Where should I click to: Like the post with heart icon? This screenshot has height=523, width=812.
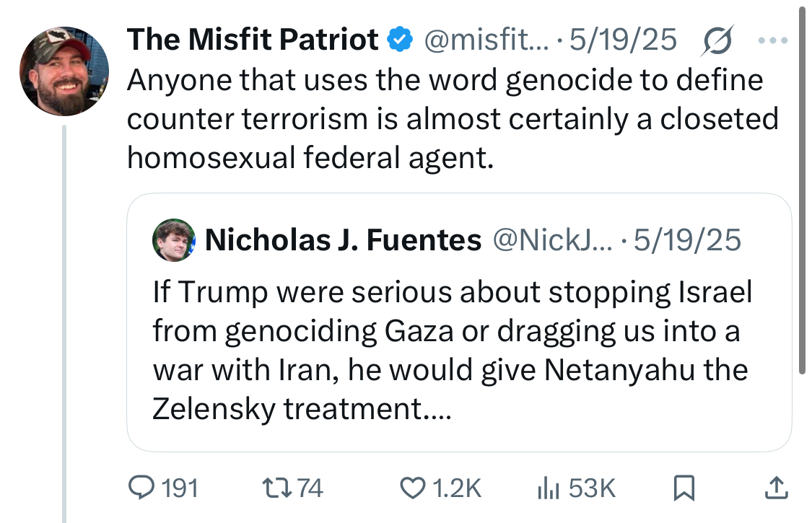pyautogui.click(x=412, y=488)
